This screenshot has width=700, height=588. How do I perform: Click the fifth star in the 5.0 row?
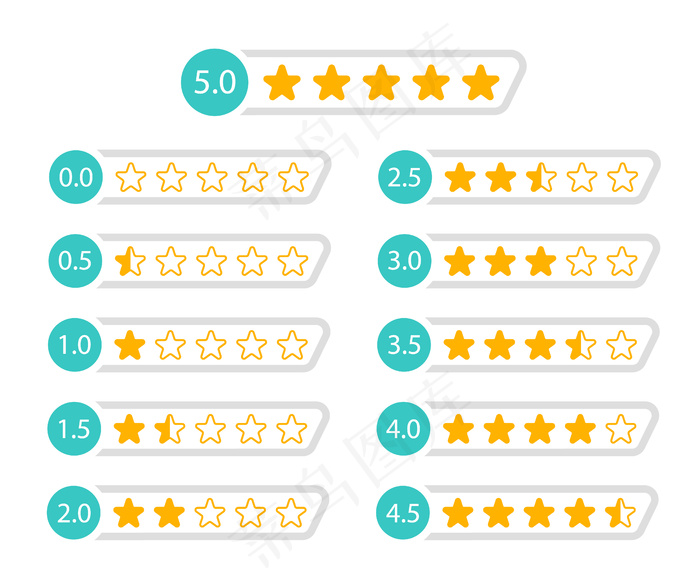(482, 83)
